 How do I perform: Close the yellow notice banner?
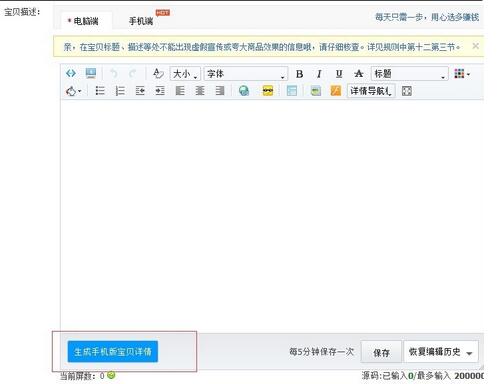point(476,46)
